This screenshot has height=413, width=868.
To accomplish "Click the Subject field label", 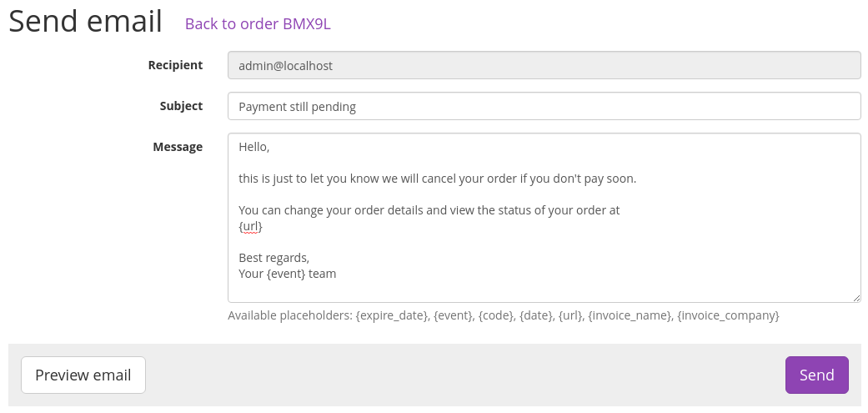I will (181, 106).
